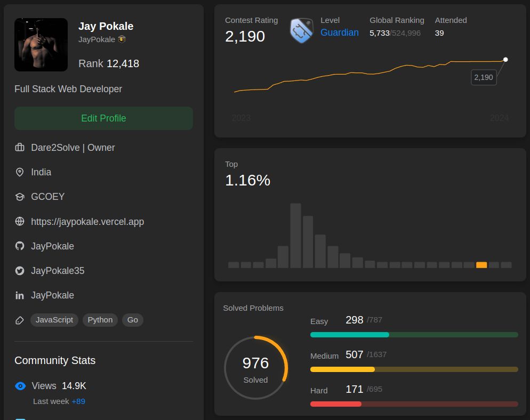Click the highlighted orange histogram bar
The width and height of the screenshot is (530, 420).
coord(481,265)
